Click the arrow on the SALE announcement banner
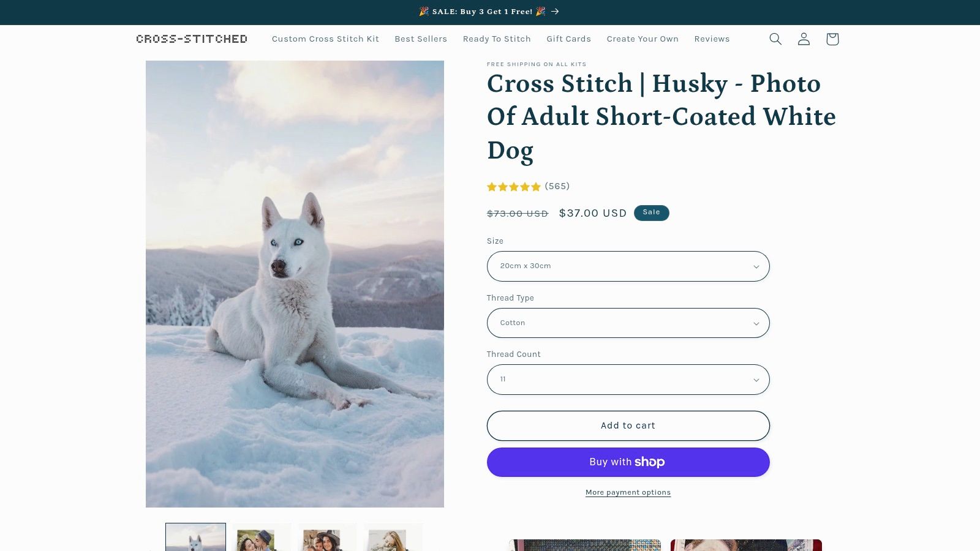Image resolution: width=980 pixels, height=551 pixels. [555, 11]
